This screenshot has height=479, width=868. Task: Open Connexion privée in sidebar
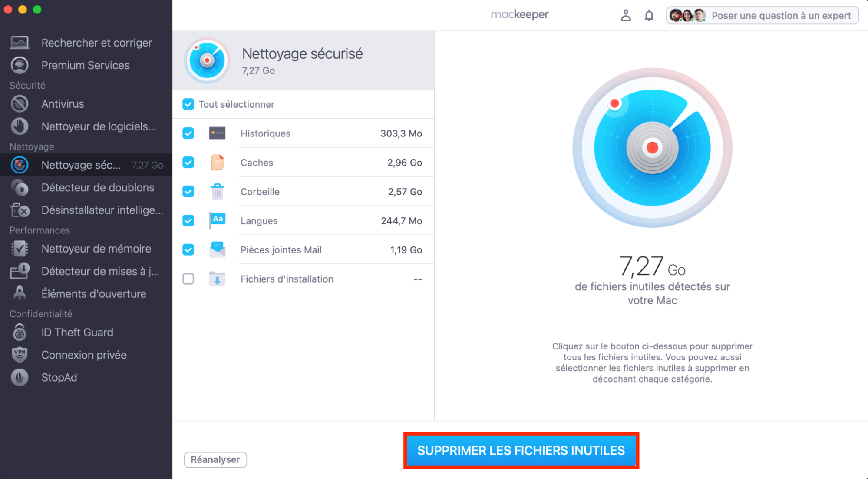[86, 355]
